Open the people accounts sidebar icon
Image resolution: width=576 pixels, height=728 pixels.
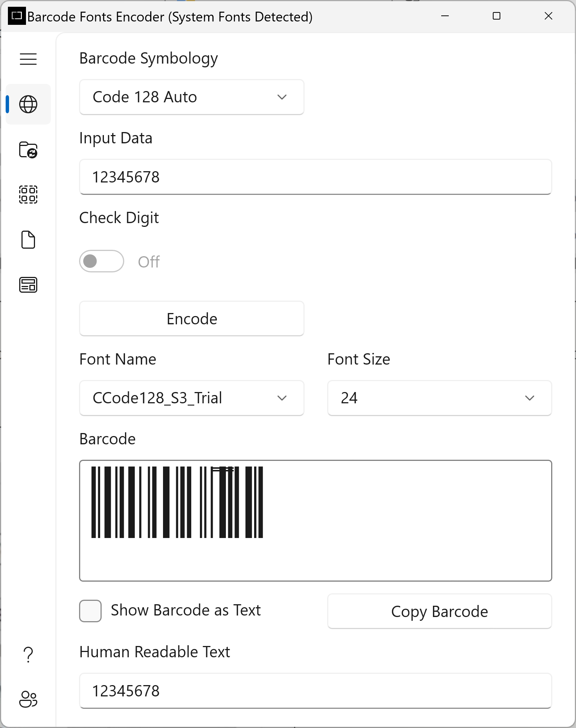point(28,699)
